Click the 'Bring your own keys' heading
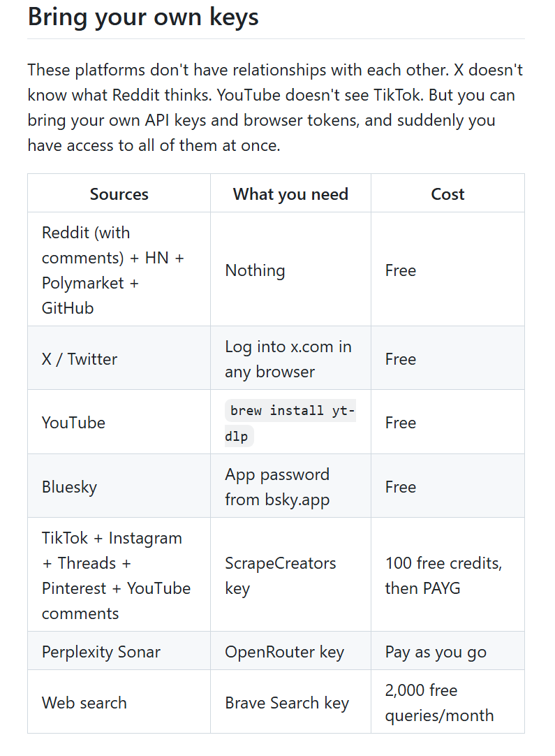This screenshot has width=555, height=756. (143, 17)
